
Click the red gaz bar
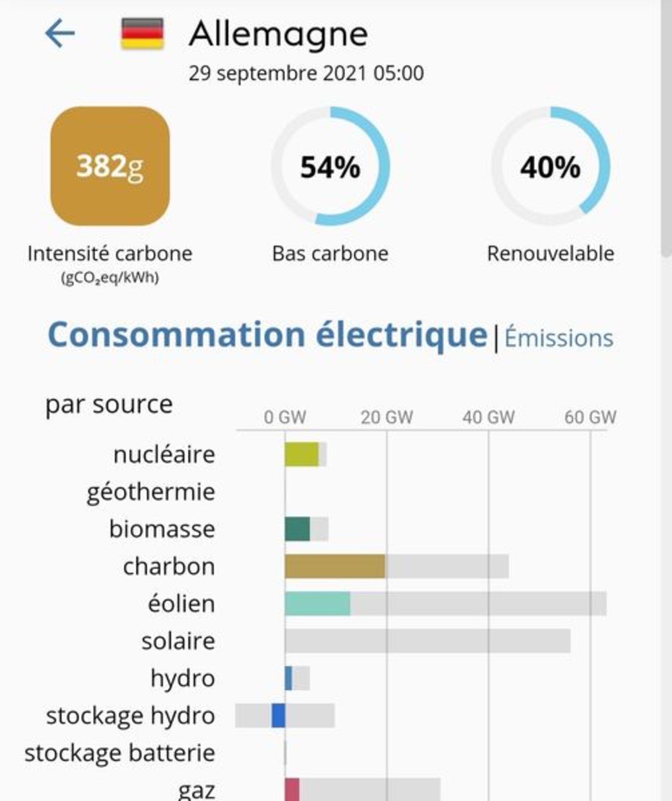(292, 790)
